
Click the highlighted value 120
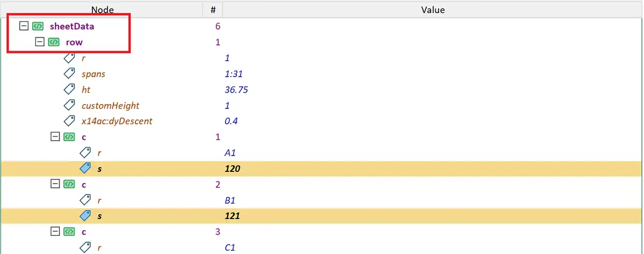pos(232,169)
